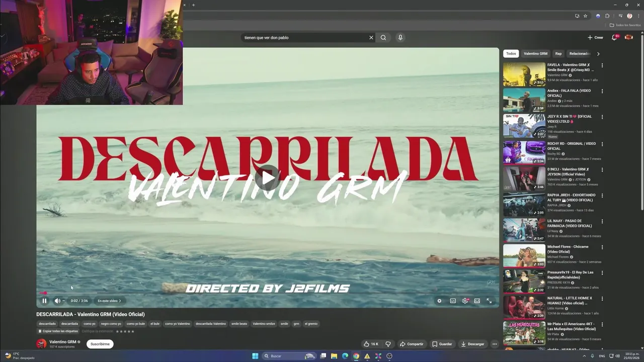
Task: Switch to theater mode from the player
Action: tap(477, 301)
